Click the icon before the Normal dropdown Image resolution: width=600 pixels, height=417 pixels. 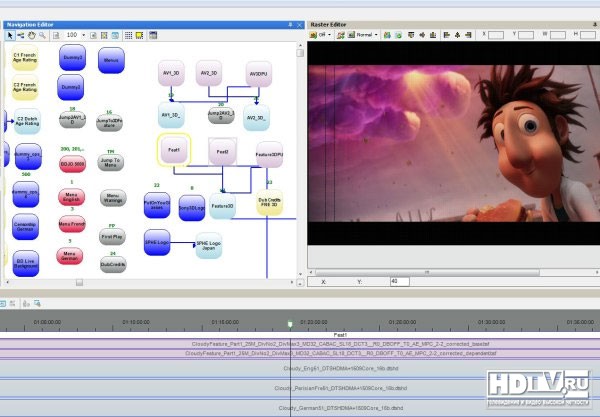click(x=351, y=35)
